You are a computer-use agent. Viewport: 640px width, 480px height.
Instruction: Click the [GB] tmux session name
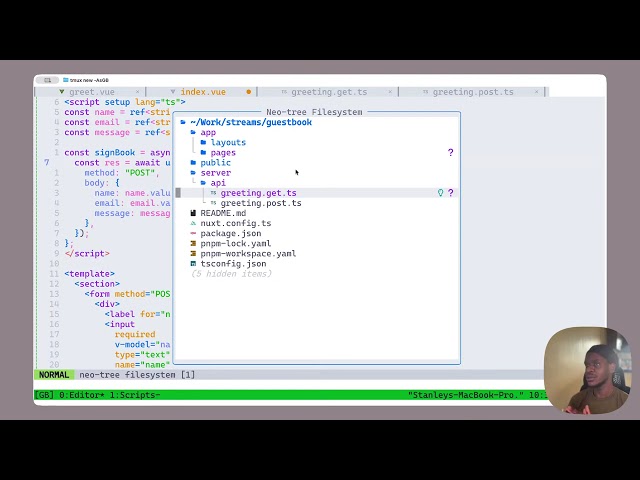pos(44,395)
